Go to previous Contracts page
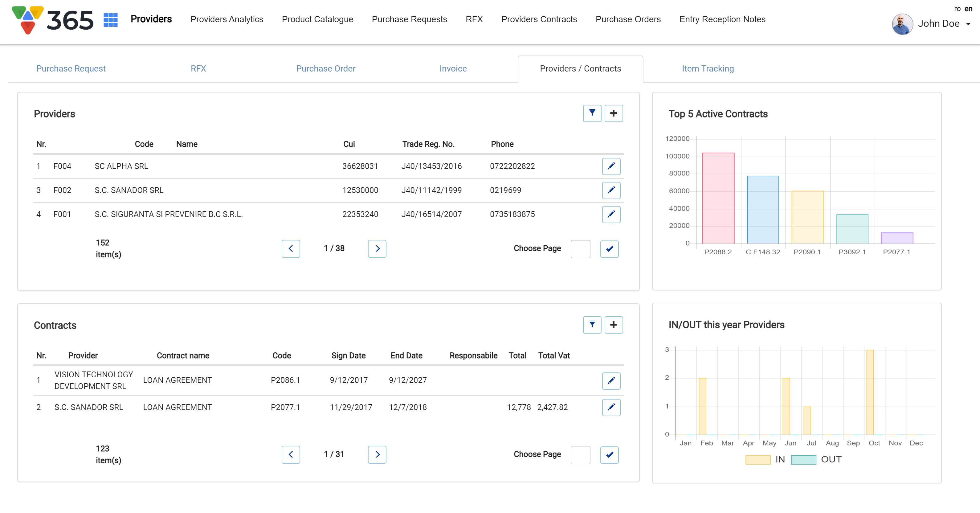 point(291,454)
